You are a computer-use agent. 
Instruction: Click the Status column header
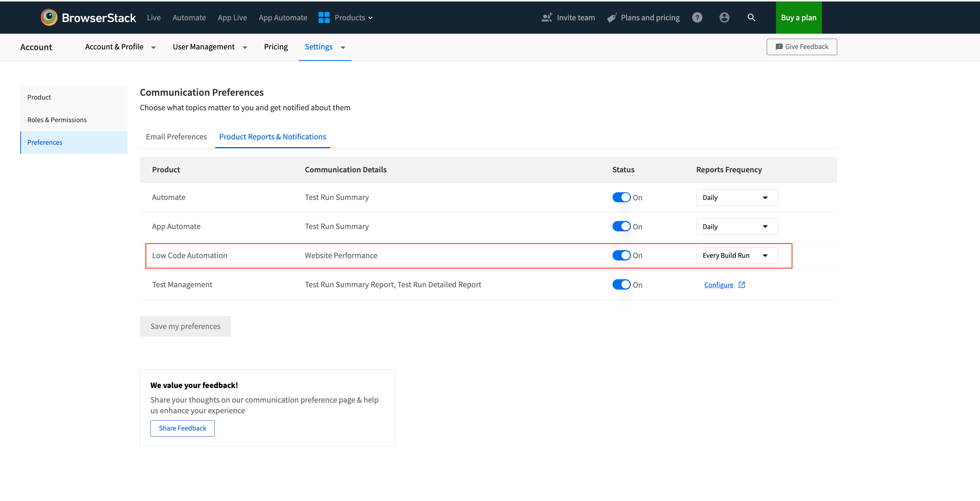pyautogui.click(x=623, y=170)
